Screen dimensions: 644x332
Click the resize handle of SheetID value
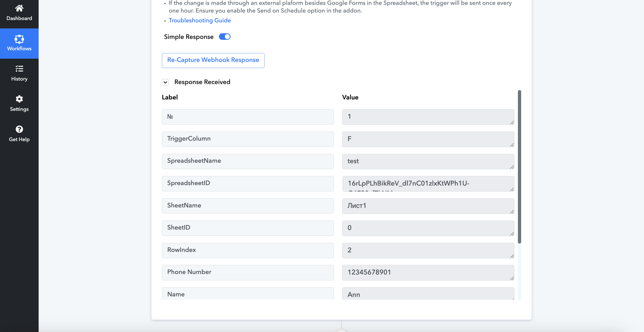[x=512, y=234]
